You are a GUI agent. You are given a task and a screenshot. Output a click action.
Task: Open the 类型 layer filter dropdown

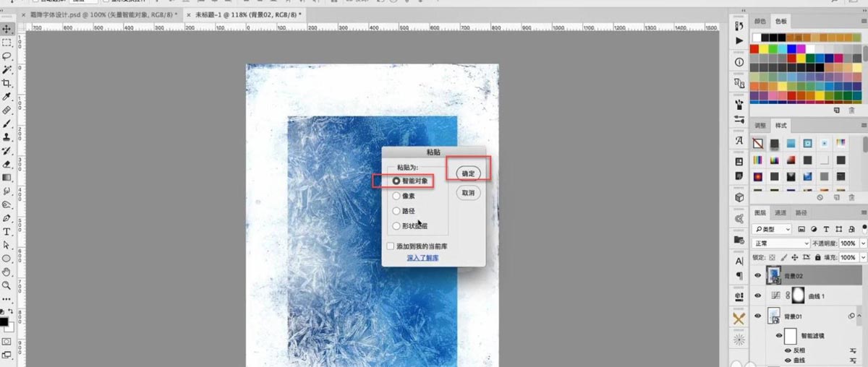pyautogui.click(x=772, y=229)
